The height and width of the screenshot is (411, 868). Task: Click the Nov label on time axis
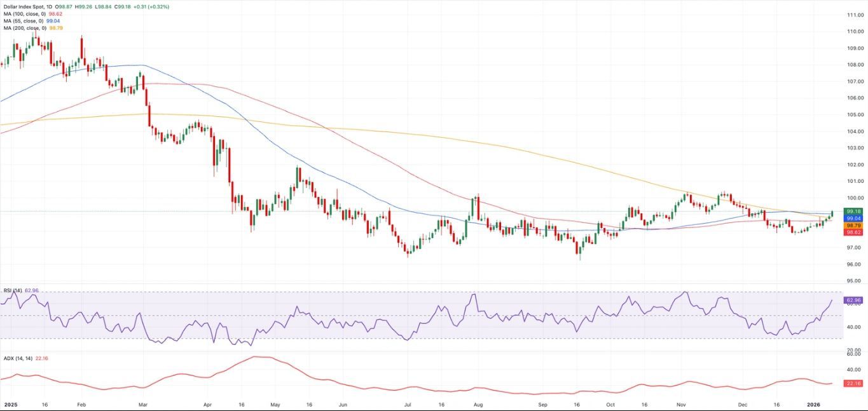681,404
